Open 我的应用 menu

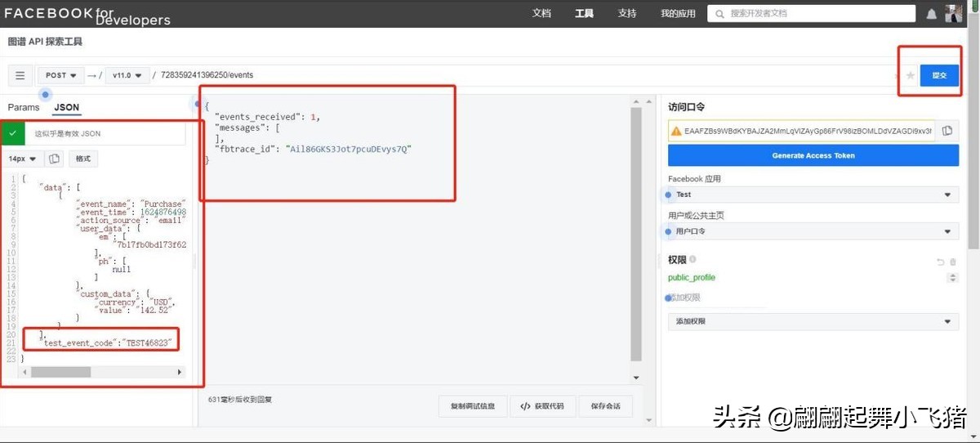(678, 14)
